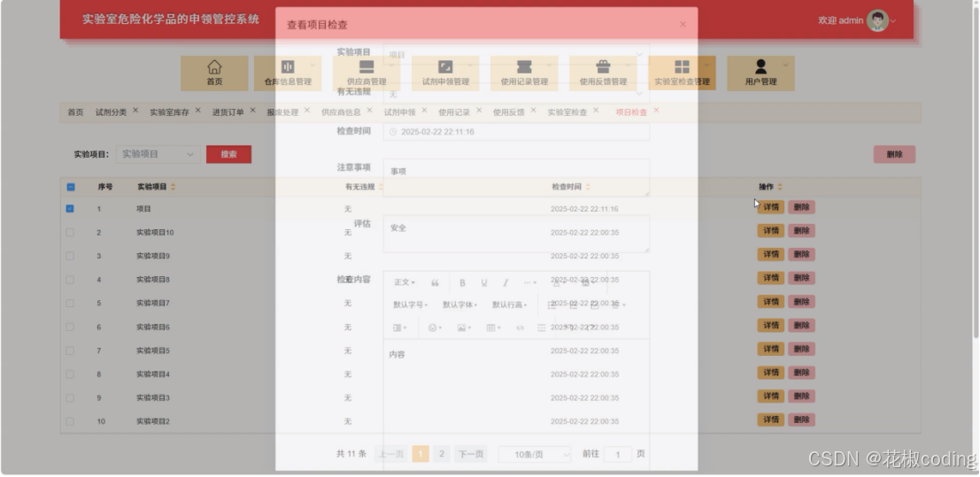The height and width of the screenshot is (477, 980).
Task: Expand the 用户管理 menu chevron
Action: tap(785, 65)
